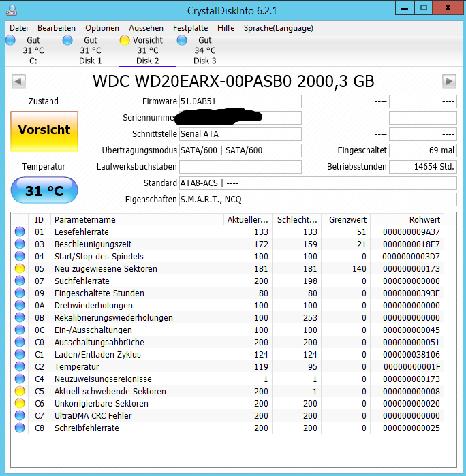This screenshot has width=466, height=476.
Task: Click the yellow status orb for Disk 2
Action: coord(125,40)
